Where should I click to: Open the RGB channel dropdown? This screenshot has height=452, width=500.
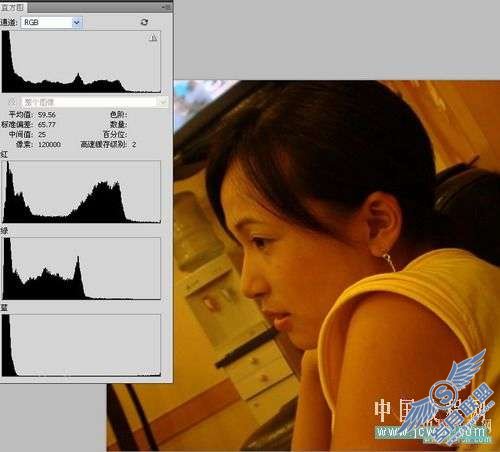pyautogui.click(x=52, y=22)
